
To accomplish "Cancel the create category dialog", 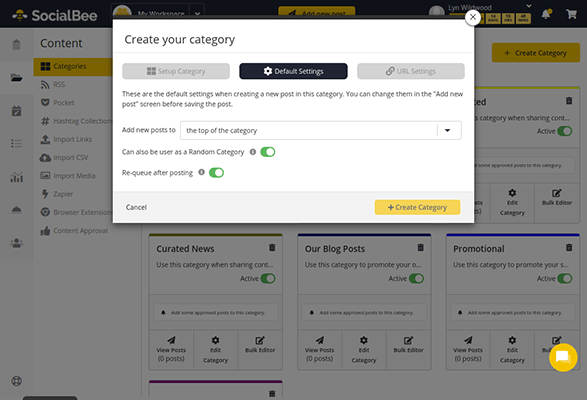I will (136, 207).
